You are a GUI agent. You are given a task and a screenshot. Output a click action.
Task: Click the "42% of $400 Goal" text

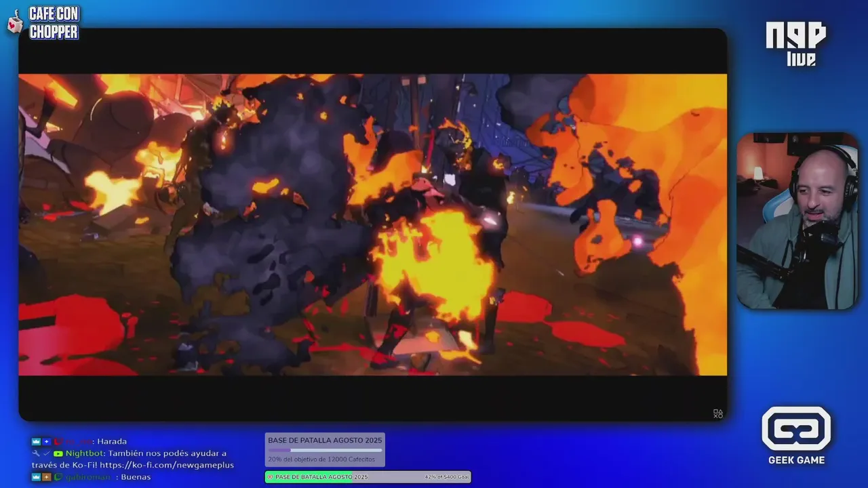447,477
